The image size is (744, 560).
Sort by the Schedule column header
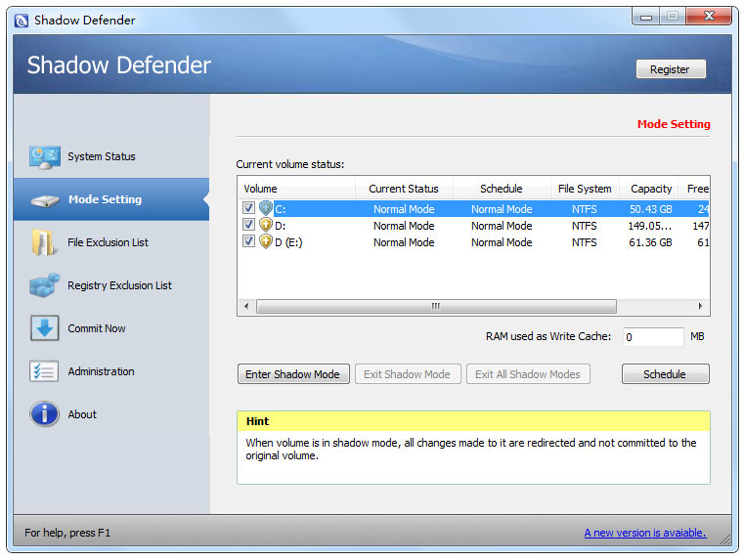pos(502,189)
